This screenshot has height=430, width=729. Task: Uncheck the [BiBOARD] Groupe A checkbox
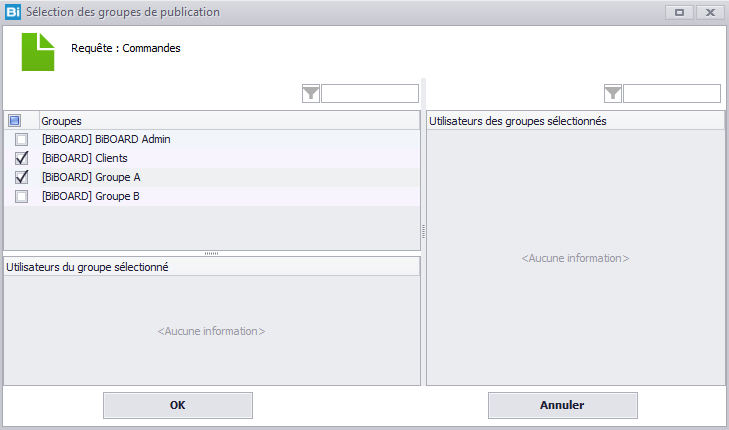[x=21, y=178]
